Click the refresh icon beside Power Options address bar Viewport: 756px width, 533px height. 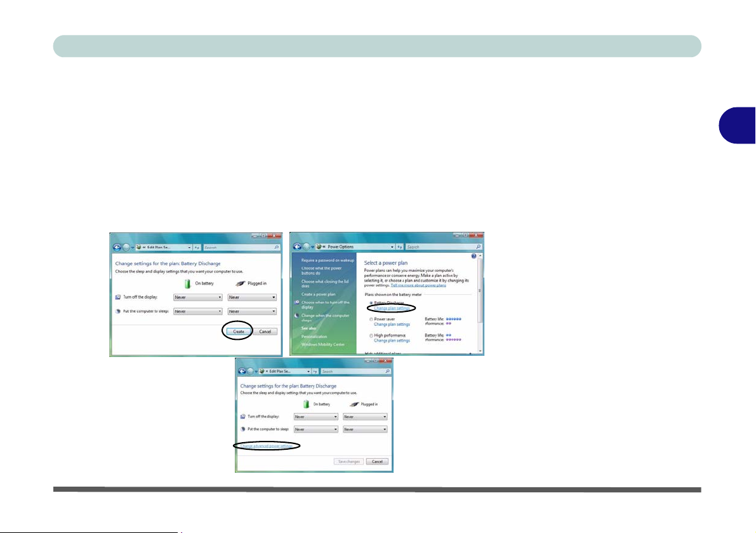coord(399,246)
